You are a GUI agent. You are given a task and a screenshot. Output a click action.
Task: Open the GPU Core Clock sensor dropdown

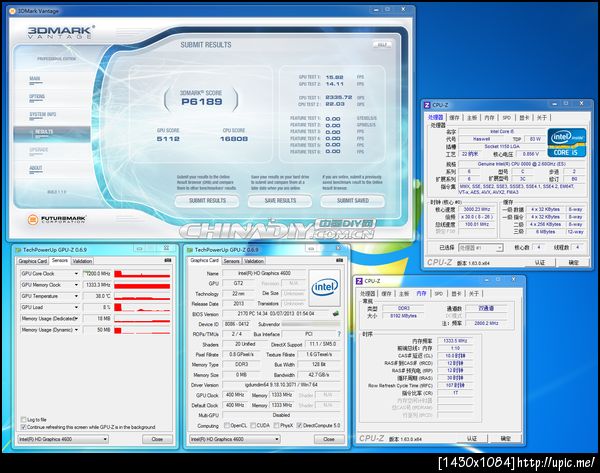coord(76,274)
